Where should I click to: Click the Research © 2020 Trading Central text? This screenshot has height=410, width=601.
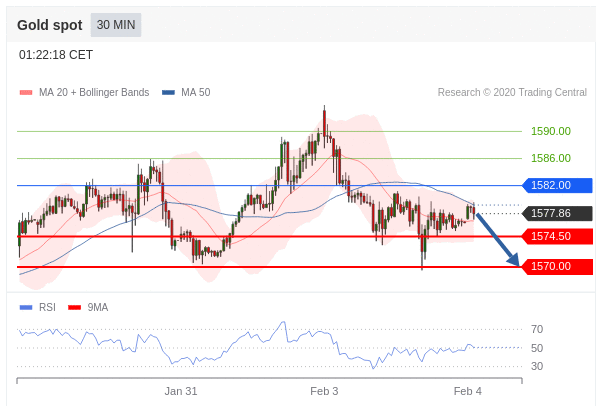(x=512, y=92)
